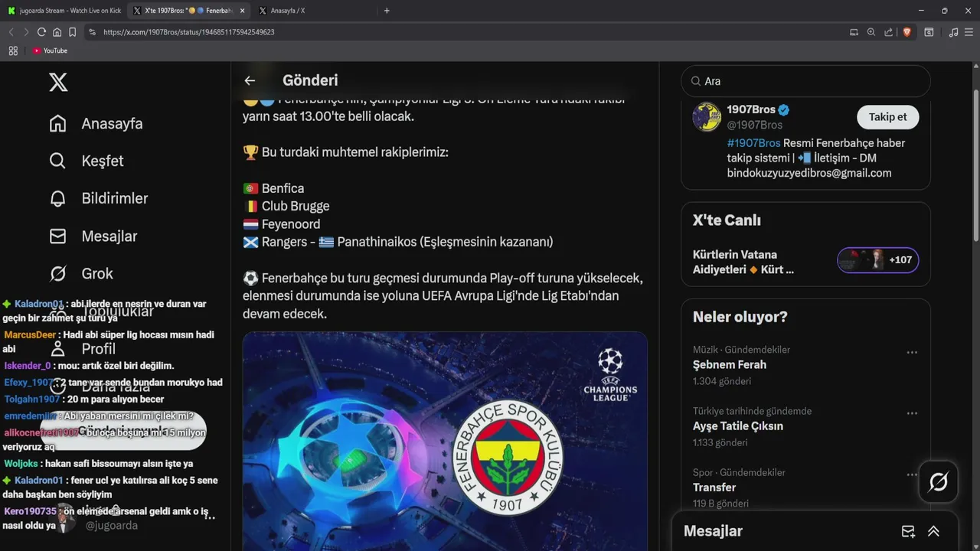Go to Anasayfa in the sidebar
This screenshot has width=980, height=551.
click(x=96, y=123)
